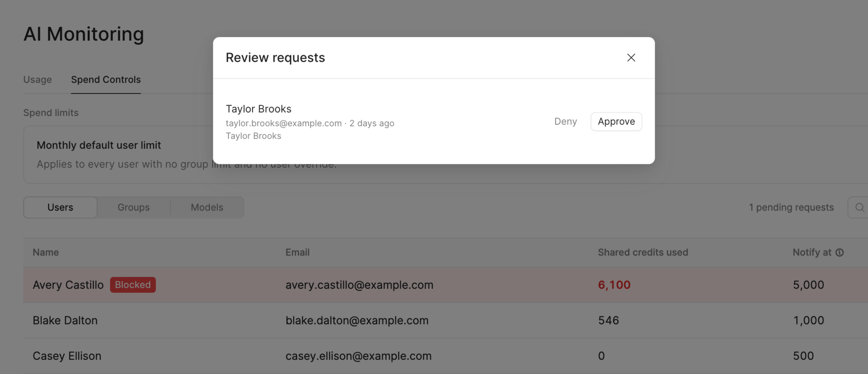Click the Shared credits used column header
This screenshot has width=868, height=374.
point(643,253)
